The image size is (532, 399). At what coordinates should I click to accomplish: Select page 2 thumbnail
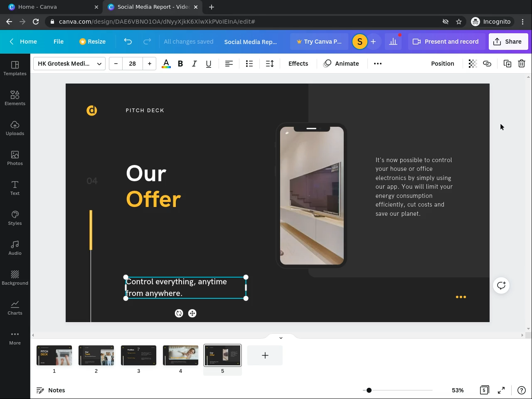click(x=96, y=355)
